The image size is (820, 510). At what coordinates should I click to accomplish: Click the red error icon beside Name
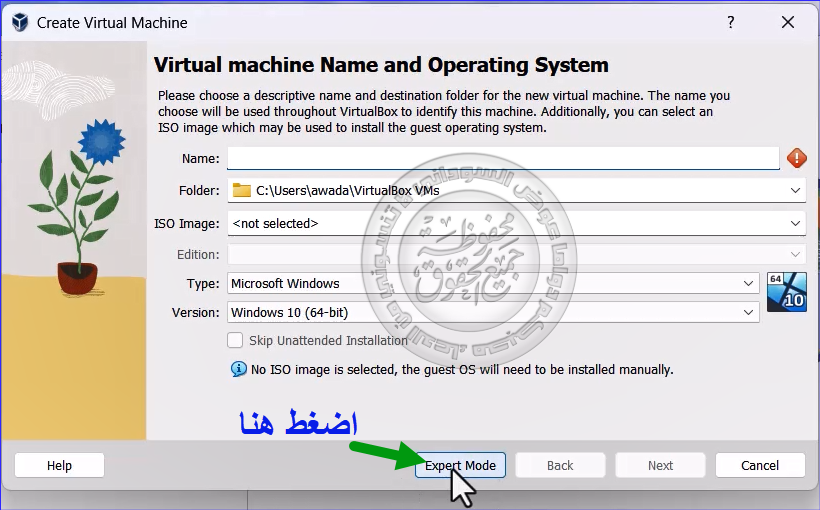point(796,158)
